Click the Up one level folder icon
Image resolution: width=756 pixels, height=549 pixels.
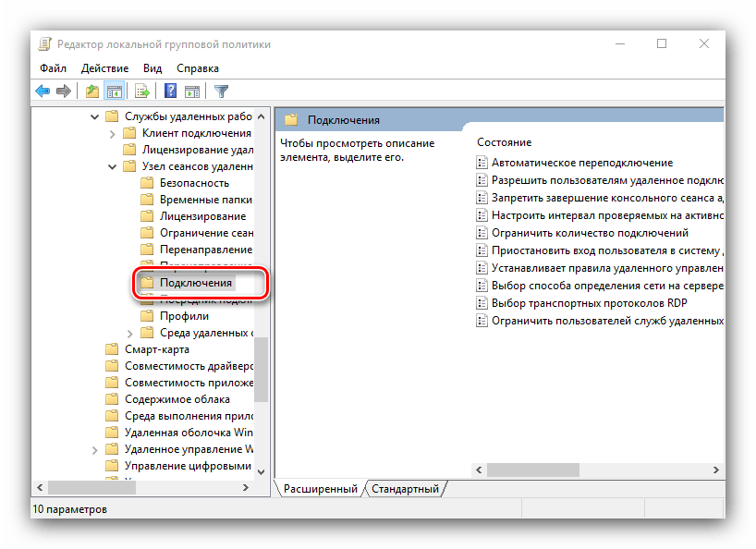coord(91,91)
